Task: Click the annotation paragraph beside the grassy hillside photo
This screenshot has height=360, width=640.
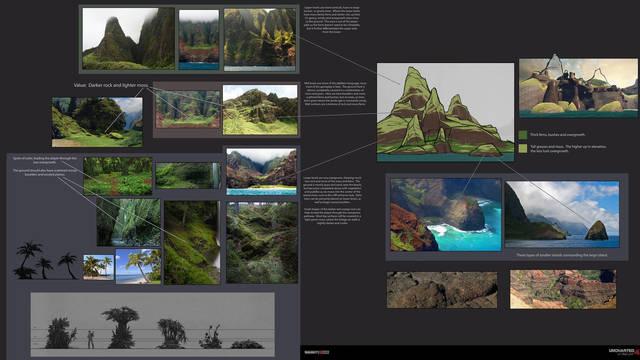Action: [x=335, y=94]
